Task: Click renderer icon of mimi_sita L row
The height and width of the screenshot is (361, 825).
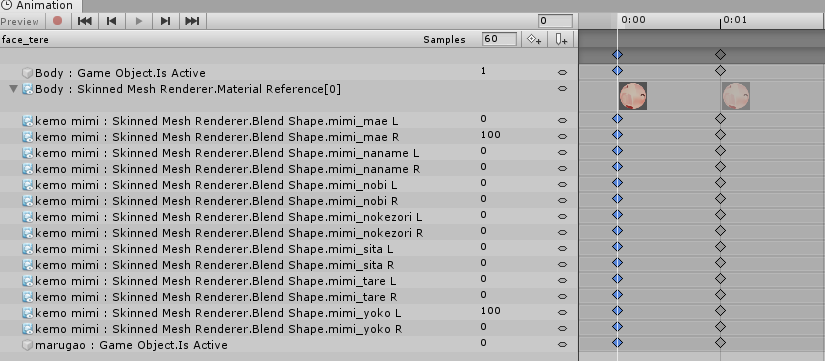Action: (x=27, y=249)
